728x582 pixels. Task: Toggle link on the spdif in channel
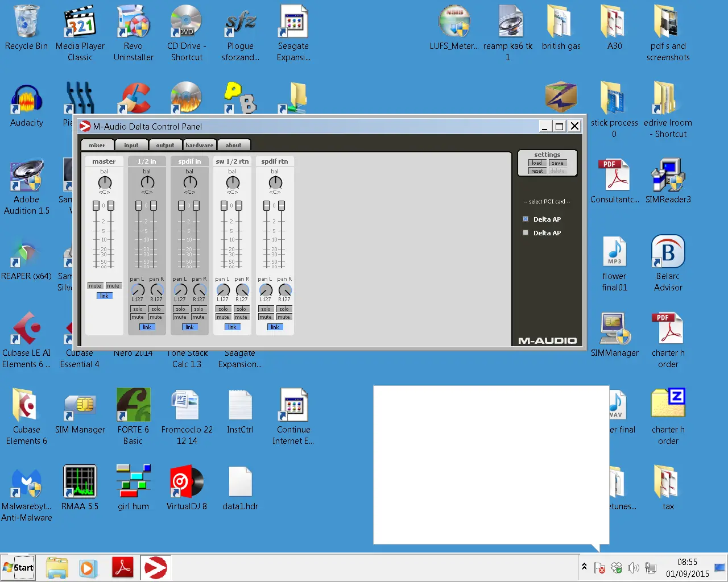tap(189, 327)
